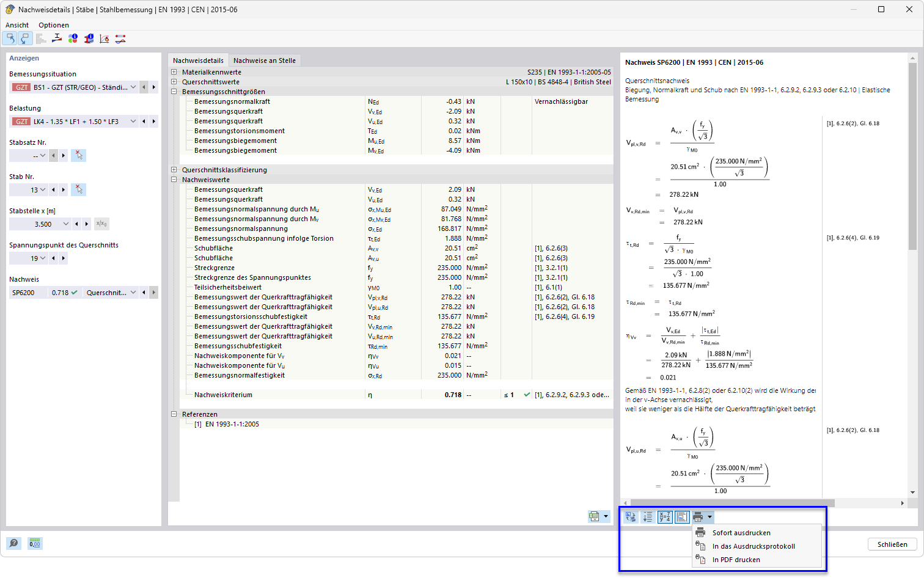Image resolution: width=924 pixels, height=578 pixels.
Task: Click the help icon at bottom left
Action: click(x=13, y=543)
